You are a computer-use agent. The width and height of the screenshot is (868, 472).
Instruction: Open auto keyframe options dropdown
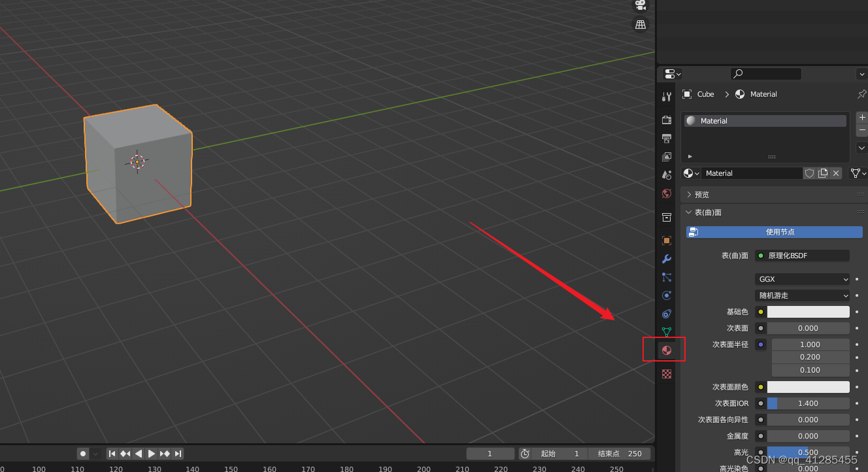pyautogui.click(x=96, y=453)
